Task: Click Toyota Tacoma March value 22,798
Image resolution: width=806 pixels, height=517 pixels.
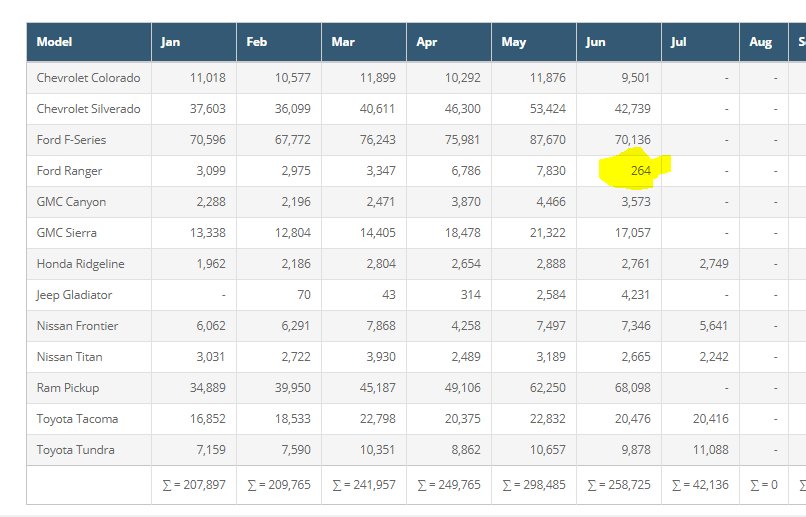Action: pos(378,419)
